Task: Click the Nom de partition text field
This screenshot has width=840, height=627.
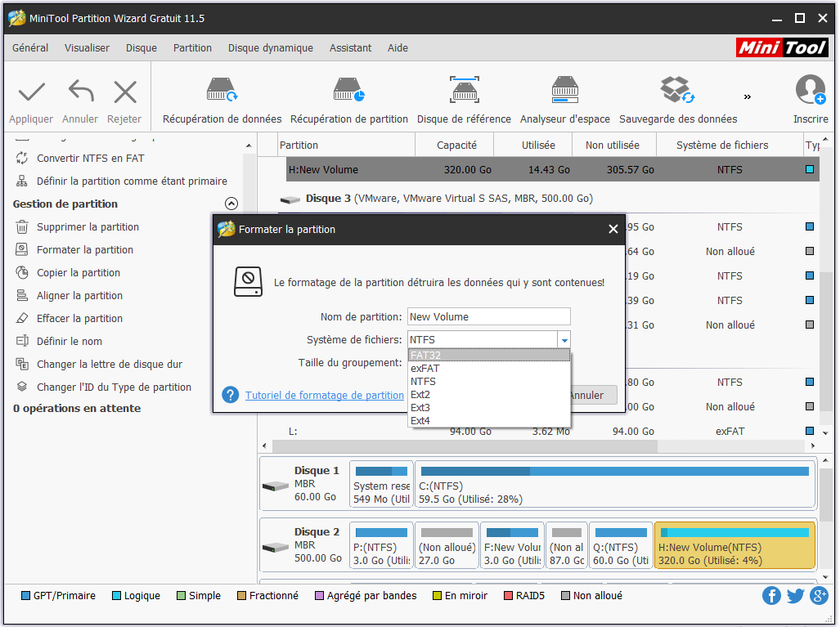Action: (x=488, y=316)
